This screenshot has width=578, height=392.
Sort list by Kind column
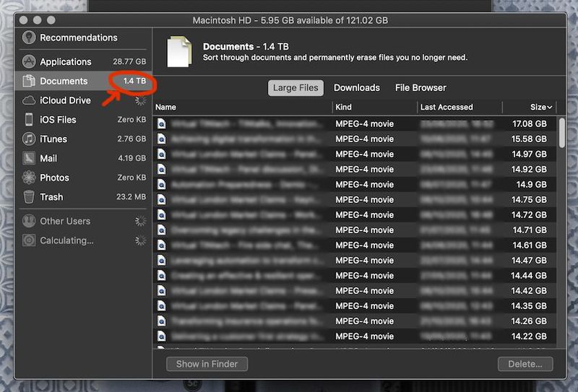(x=343, y=108)
